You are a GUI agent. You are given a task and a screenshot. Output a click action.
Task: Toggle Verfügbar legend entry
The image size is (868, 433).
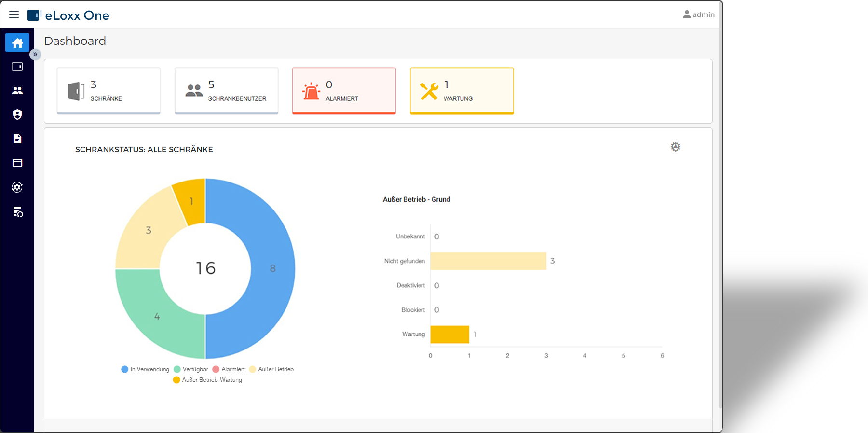coord(191,369)
